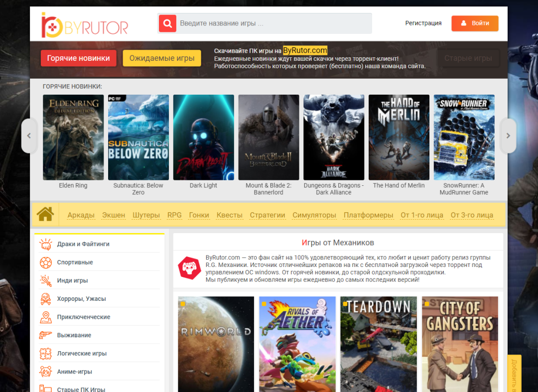Click the user icon in Войти button
The height and width of the screenshot is (392, 538).
tap(464, 23)
